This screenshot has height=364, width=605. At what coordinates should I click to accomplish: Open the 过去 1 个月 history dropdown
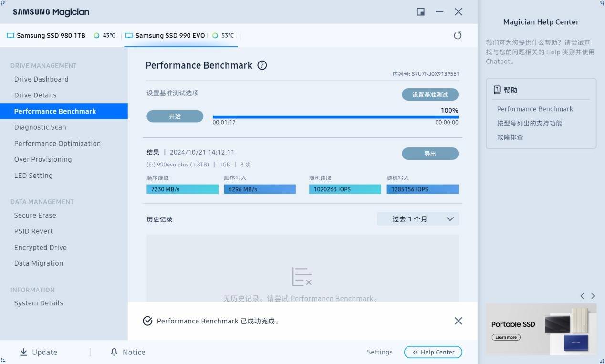coord(417,219)
